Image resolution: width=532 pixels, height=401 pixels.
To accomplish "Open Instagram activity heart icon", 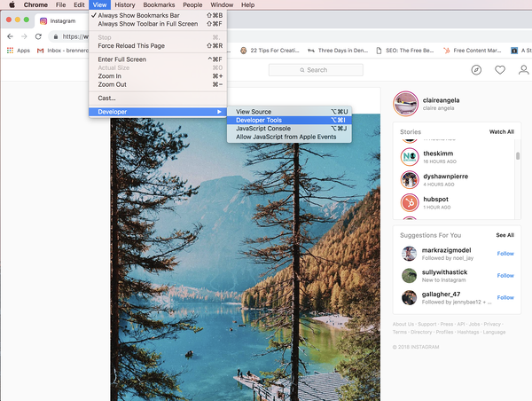I will [500, 69].
